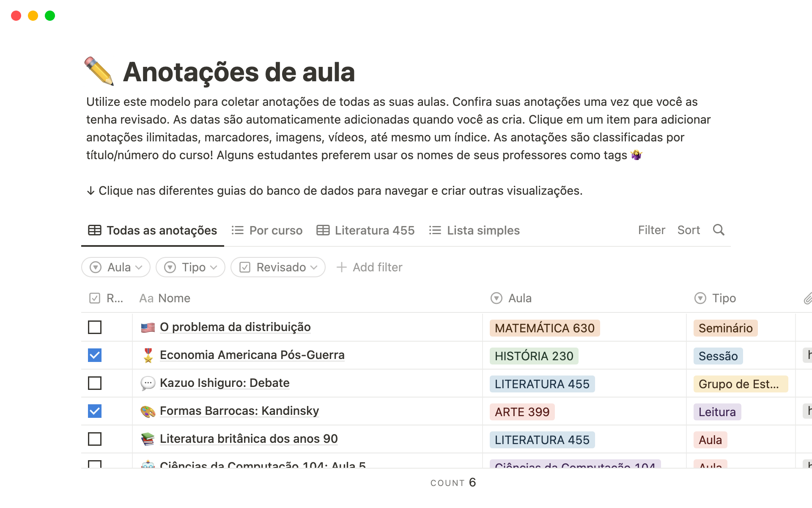Click the 'LITERATURA 455' course tag on Kazuo row
The width and height of the screenshot is (812, 508).
pos(542,384)
